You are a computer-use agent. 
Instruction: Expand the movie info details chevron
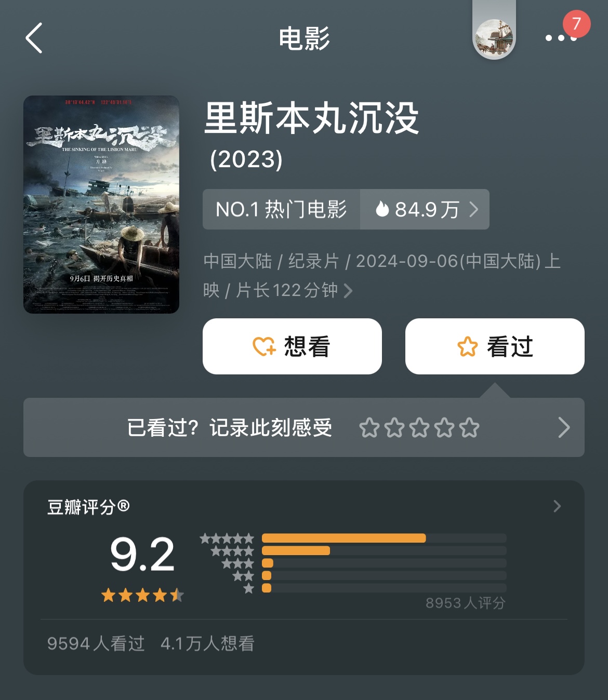tap(348, 291)
